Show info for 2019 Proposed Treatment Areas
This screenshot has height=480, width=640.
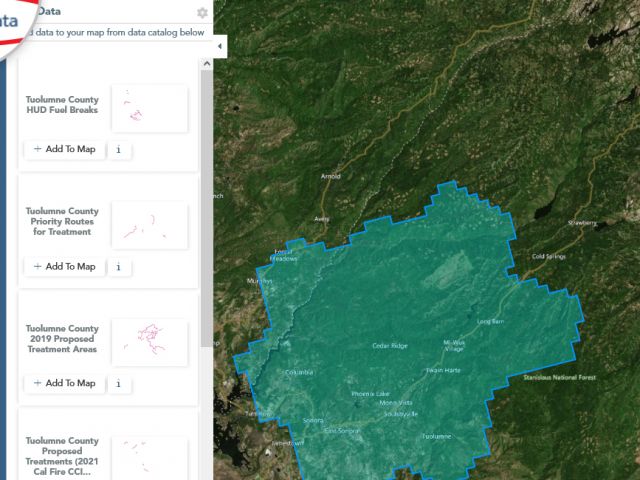pyautogui.click(x=119, y=384)
